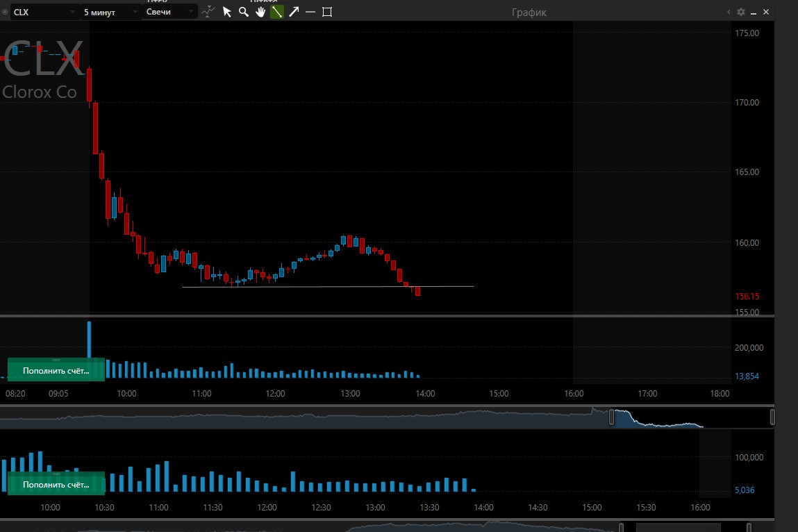Viewport: 798px width, 532px height.
Task: Click the 18:00 time axis label
Action: [720, 394]
